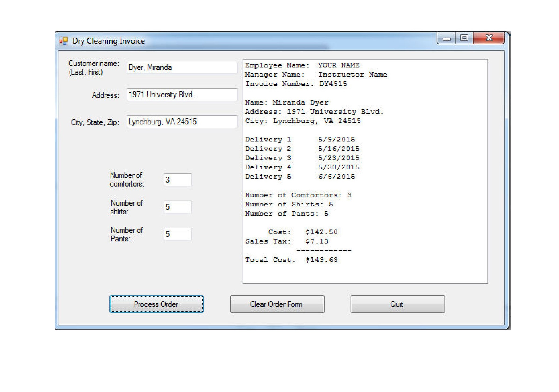
Task: Click the Quit button
Action: pyautogui.click(x=397, y=304)
